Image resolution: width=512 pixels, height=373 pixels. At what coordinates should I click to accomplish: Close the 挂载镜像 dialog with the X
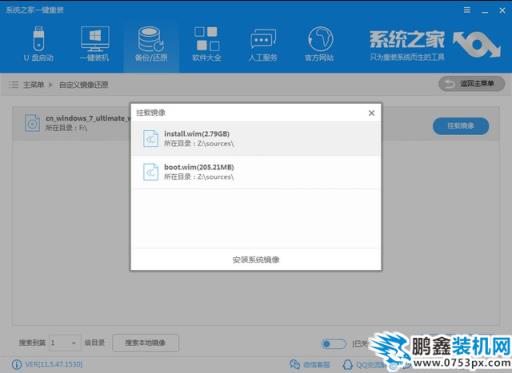(x=372, y=113)
